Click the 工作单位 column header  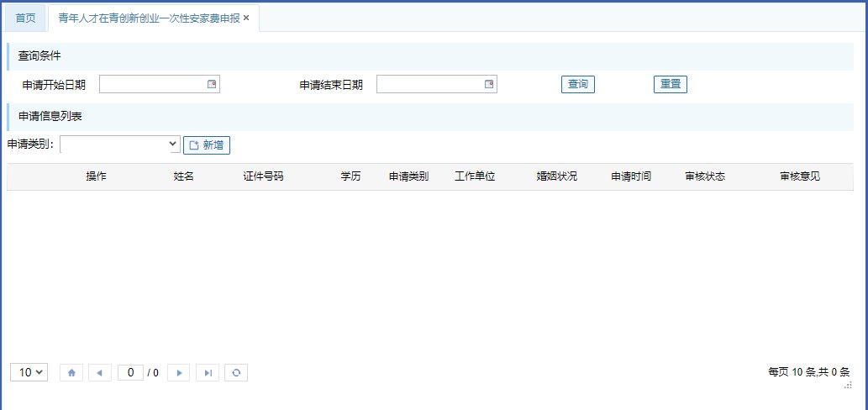tap(475, 176)
